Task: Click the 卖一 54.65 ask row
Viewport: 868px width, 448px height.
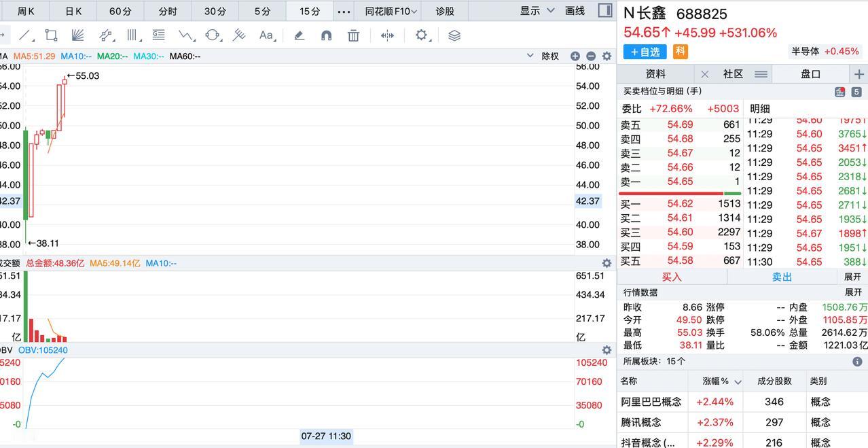Action: 681,182
